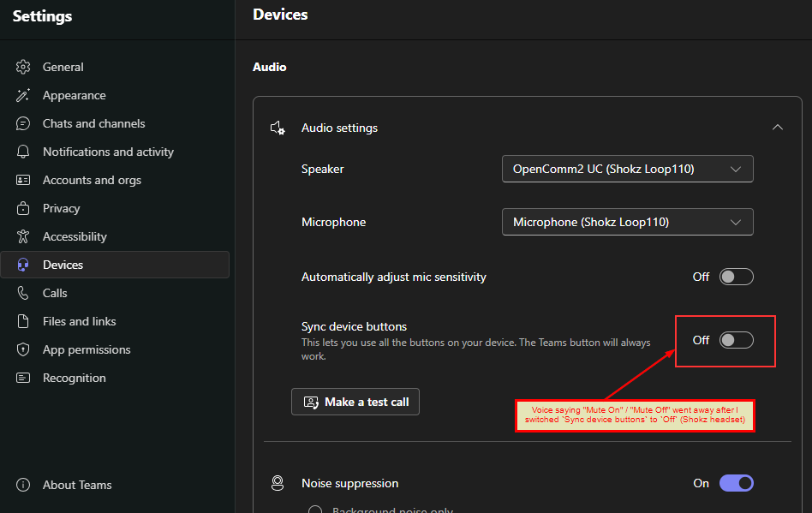Click the Recognition icon in sidebar

[x=23, y=378]
